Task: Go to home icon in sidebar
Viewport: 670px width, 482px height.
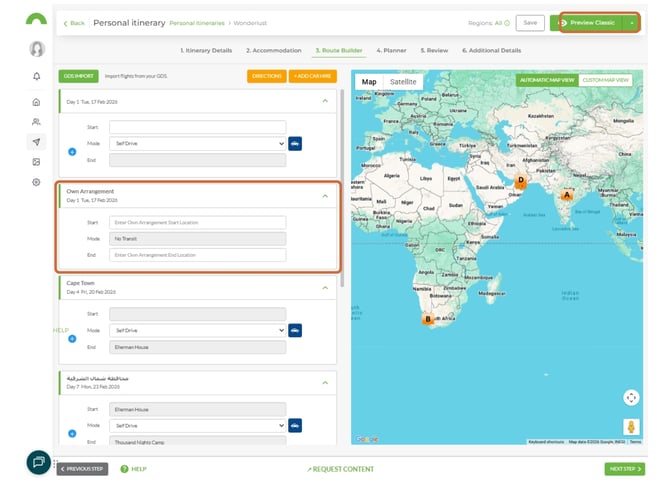Action: 36,102
